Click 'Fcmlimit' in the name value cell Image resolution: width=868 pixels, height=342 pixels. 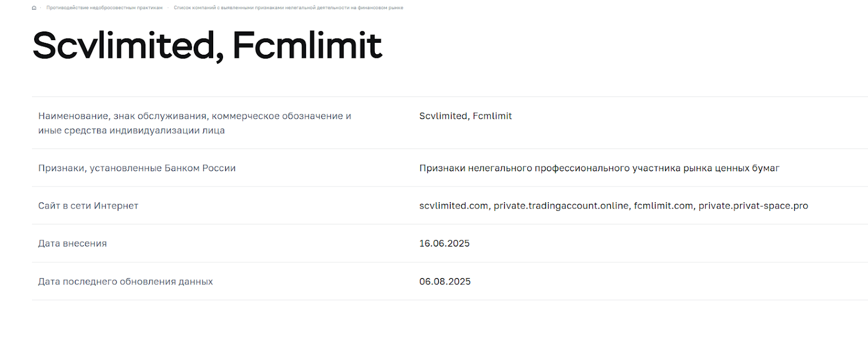[x=492, y=116]
